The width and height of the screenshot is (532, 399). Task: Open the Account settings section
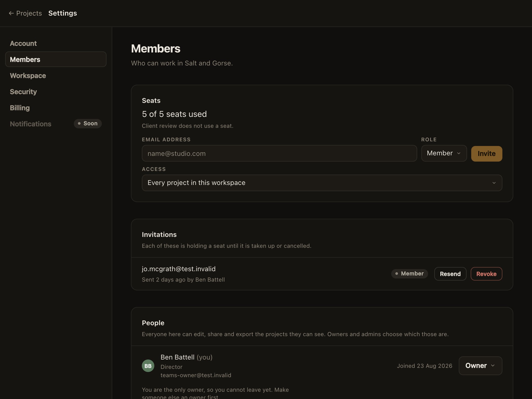pyautogui.click(x=56, y=43)
